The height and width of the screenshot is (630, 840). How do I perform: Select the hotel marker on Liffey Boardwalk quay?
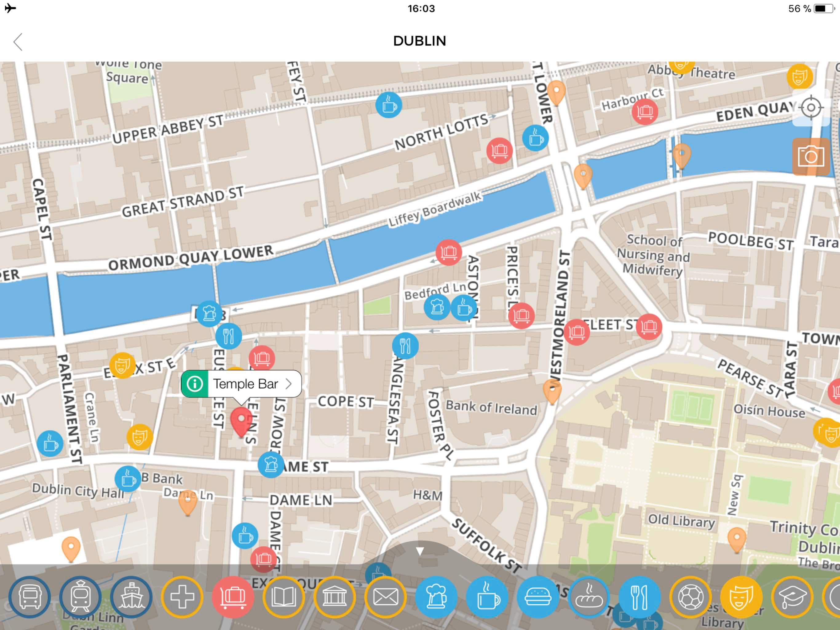coord(449,252)
